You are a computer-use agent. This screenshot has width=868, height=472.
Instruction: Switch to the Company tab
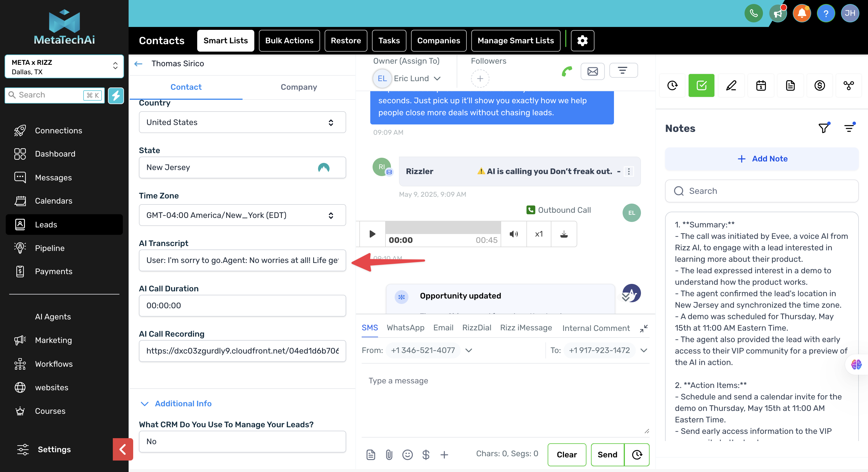pos(299,87)
